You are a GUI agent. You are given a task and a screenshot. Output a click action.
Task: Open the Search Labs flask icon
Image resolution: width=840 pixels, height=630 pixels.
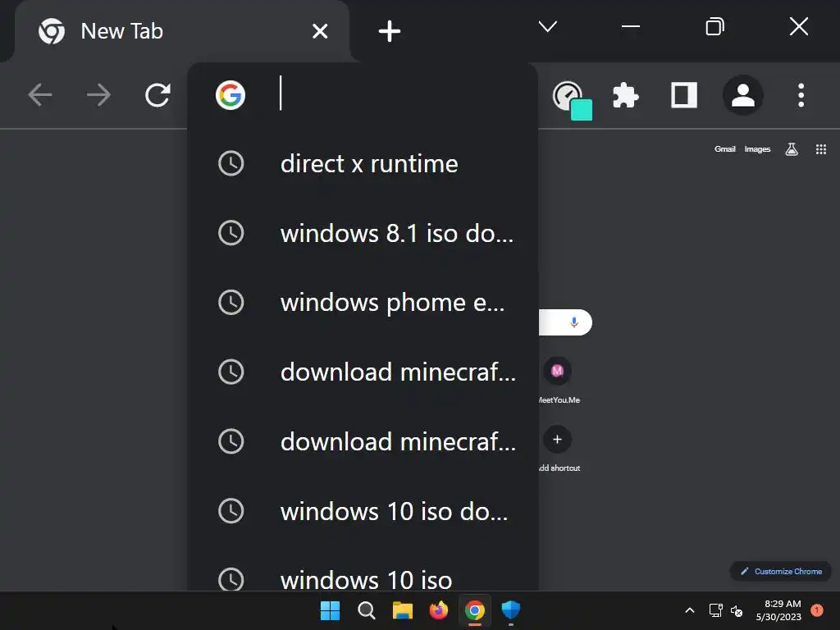point(792,149)
